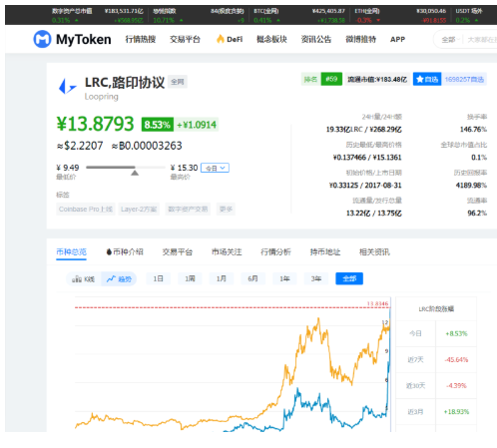This screenshot has height=448, width=497.
Task: Click the star icon on 自选 button
Action: click(x=420, y=79)
